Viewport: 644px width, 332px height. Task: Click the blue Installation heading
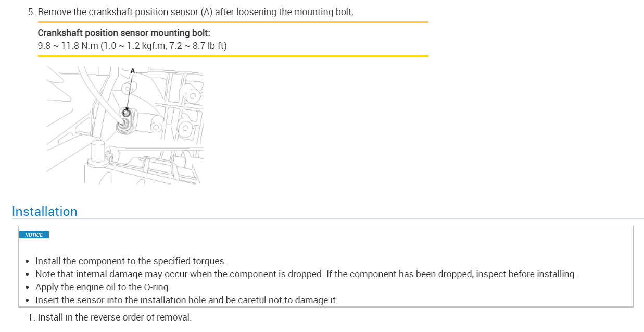tap(45, 211)
